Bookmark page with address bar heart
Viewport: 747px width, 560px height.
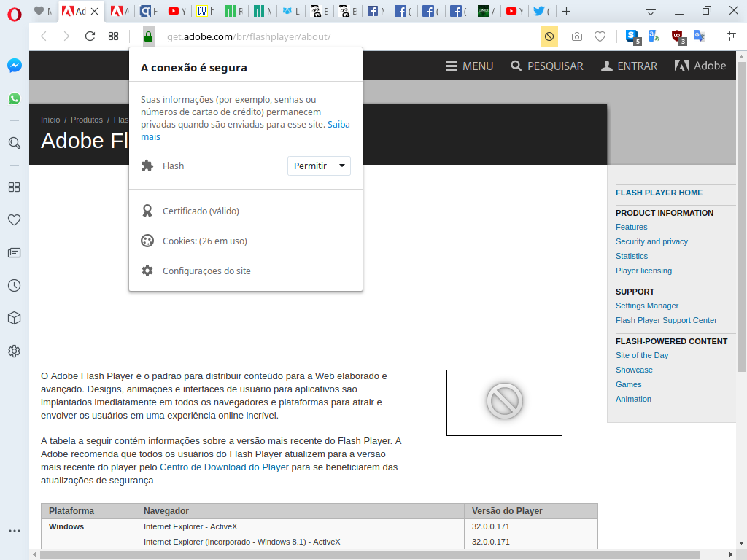pyautogui.click(x=600, y=36)
